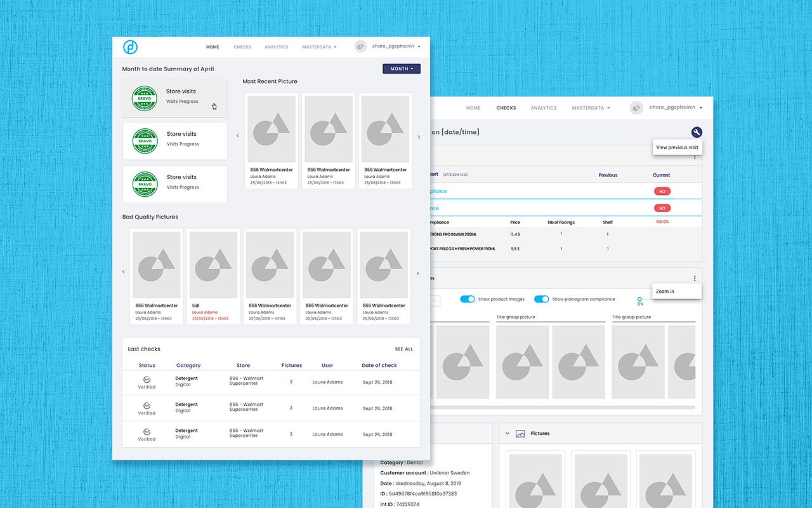Show next items in Most Recent Picture carousel

pos(419,137)
